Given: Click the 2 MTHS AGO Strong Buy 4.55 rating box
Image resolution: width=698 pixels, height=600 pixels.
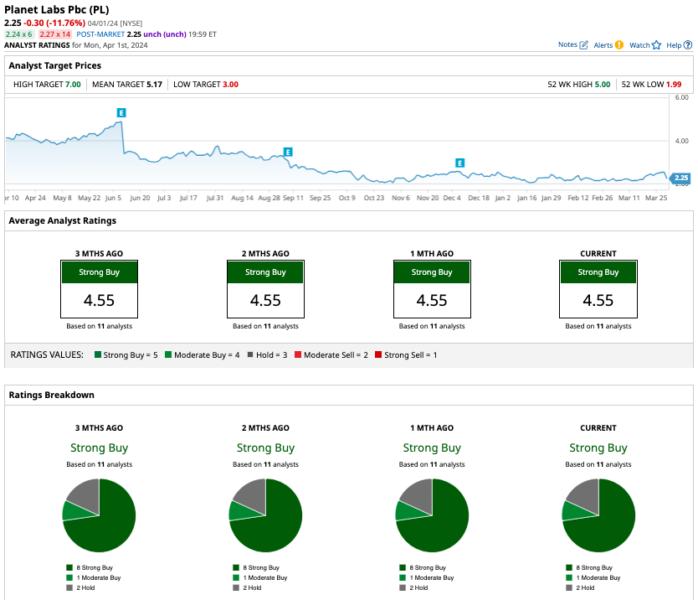Looking at the screenshot, I should coord(266,289).
